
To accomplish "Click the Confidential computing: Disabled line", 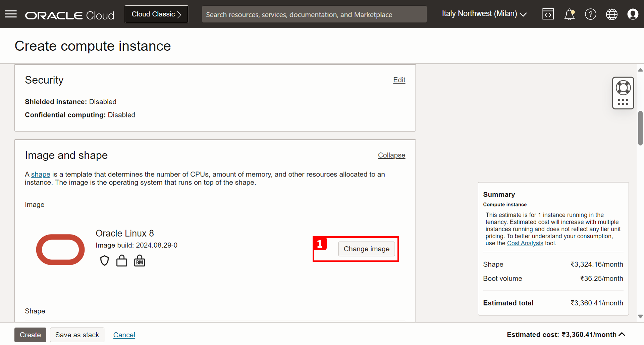I will (x=80, y=115).
